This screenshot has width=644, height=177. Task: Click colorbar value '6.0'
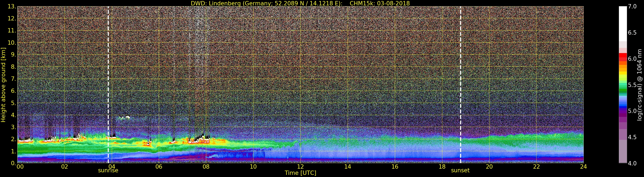[632, 59]
